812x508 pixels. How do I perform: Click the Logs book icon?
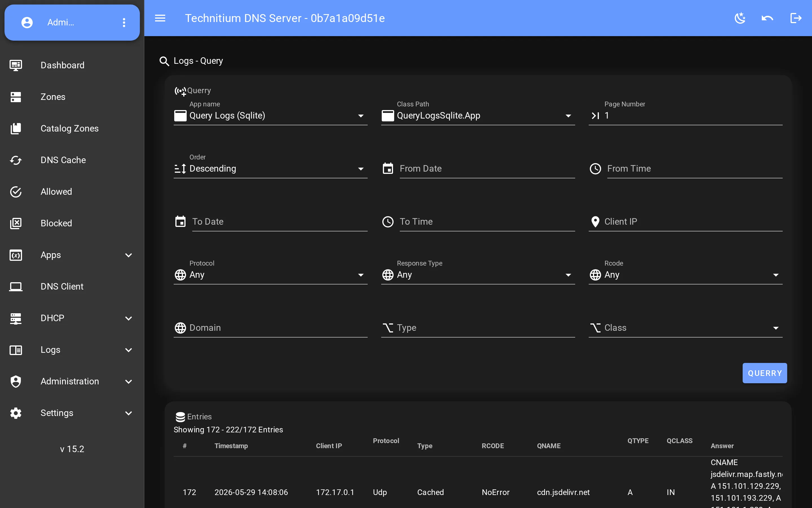[16, 350]
